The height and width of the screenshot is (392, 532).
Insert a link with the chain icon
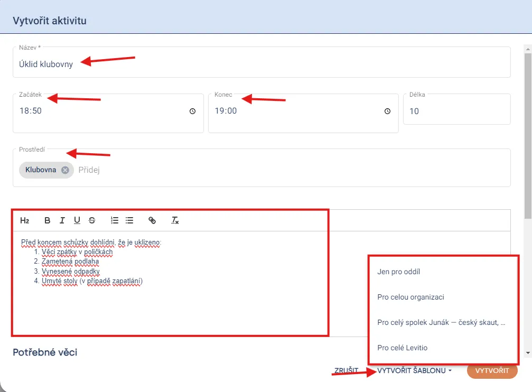152,221
